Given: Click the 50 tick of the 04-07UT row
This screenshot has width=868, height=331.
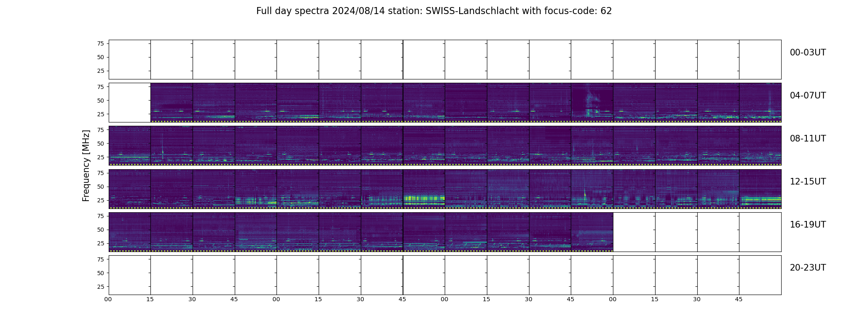Looking at the screenshot, I should tap(100, 101).
